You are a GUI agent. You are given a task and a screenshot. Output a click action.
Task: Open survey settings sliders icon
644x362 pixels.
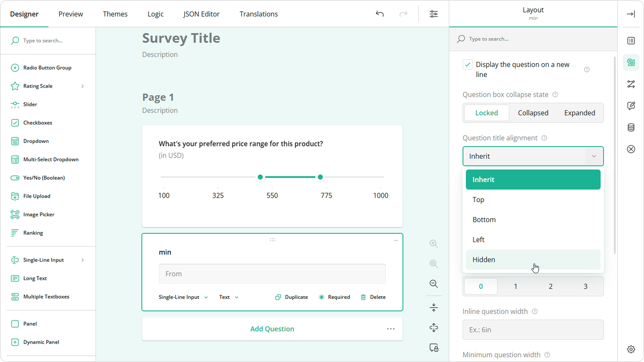tap(434, 14)
